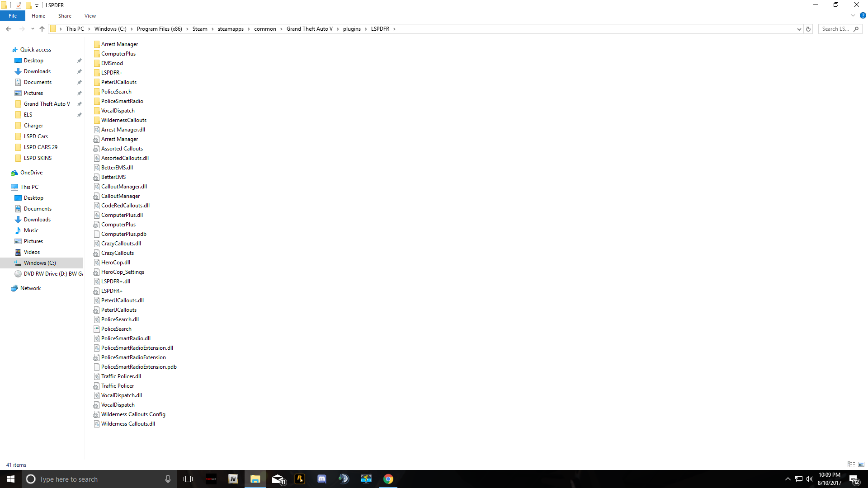Viewport: 868px width, 488px height.
Task: Toggle pin on ELS quick access folder
Action: [x=80, y=115]
